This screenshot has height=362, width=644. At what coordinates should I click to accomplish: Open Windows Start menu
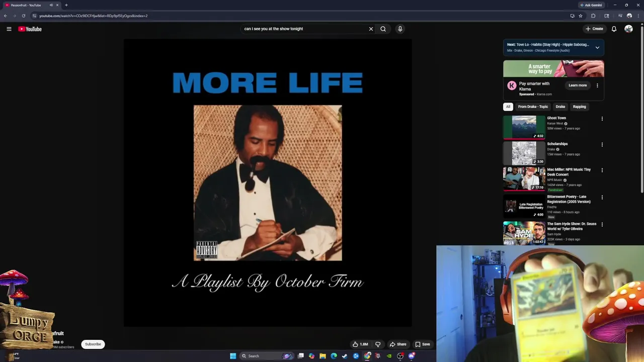pos(233,356)
